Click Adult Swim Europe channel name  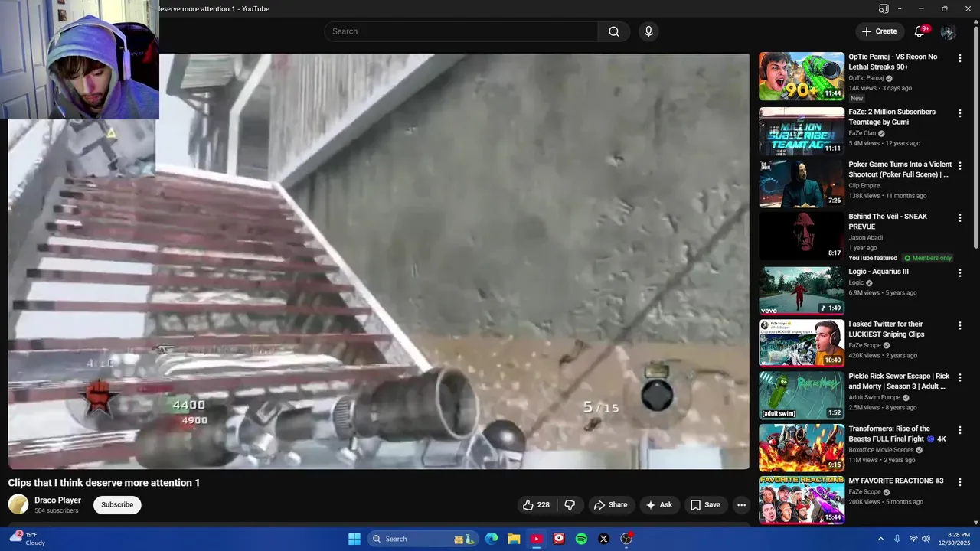tap(874, 398)
